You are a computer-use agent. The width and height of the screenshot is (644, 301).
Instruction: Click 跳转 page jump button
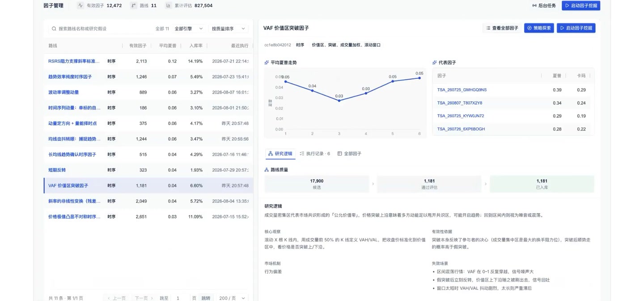(206, 298)
